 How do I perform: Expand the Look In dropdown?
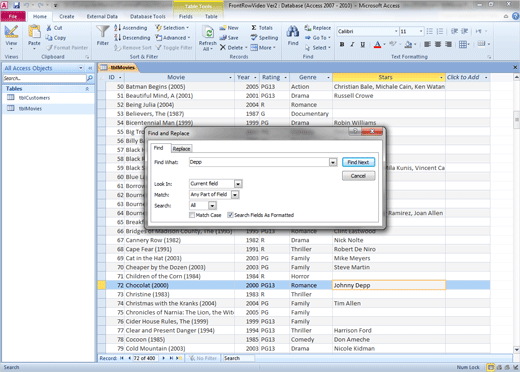(x=238, y=184)
